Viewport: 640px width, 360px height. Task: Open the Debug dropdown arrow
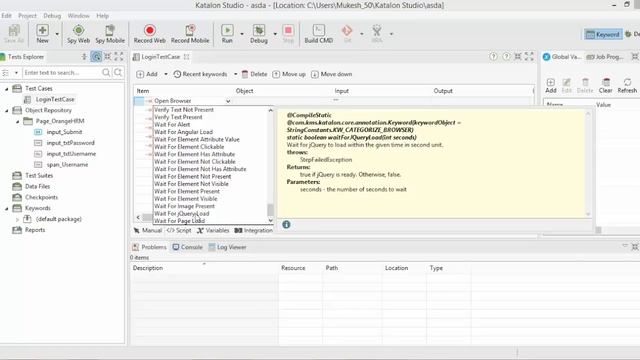[275, 34]
